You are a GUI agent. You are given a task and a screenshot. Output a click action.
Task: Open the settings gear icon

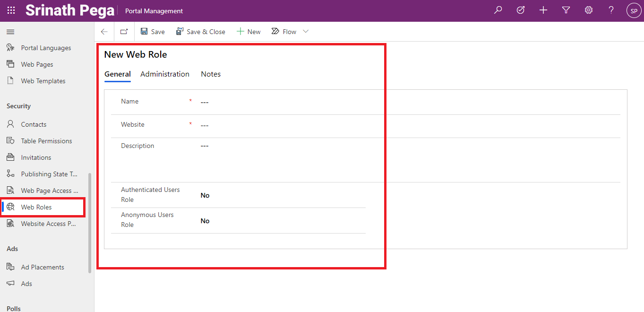click(589, 10)
